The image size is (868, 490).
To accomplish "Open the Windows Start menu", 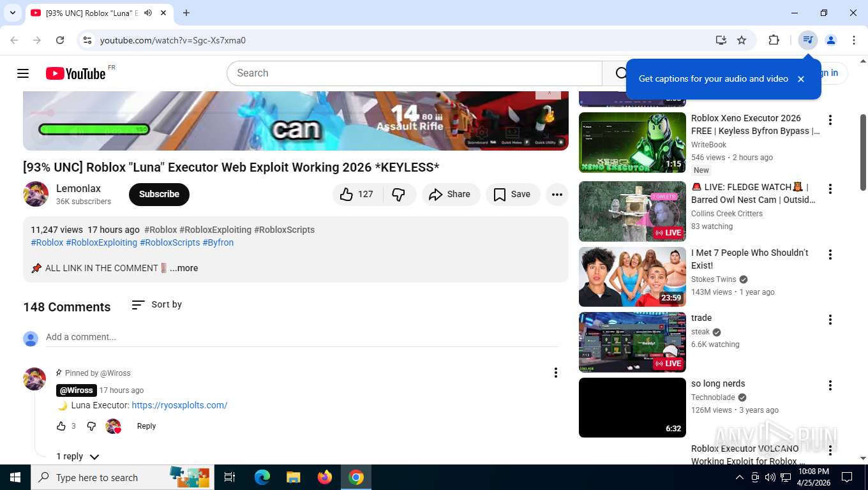I will 15,477.
